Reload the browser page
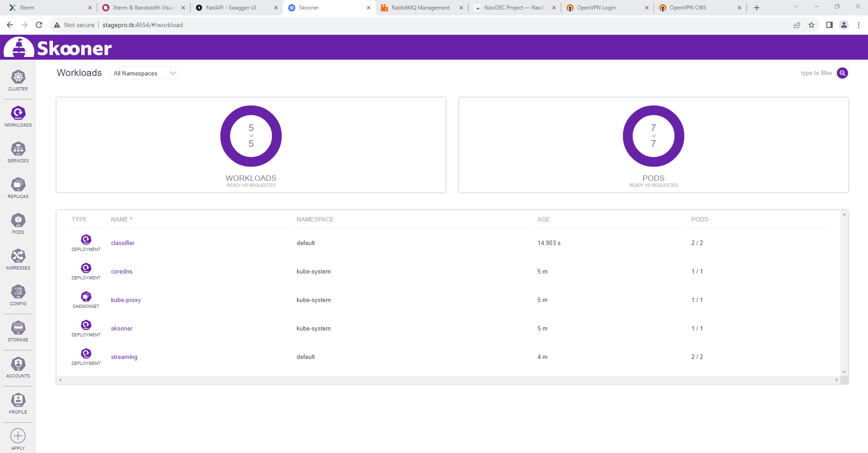868x453 pixels. 39,25
